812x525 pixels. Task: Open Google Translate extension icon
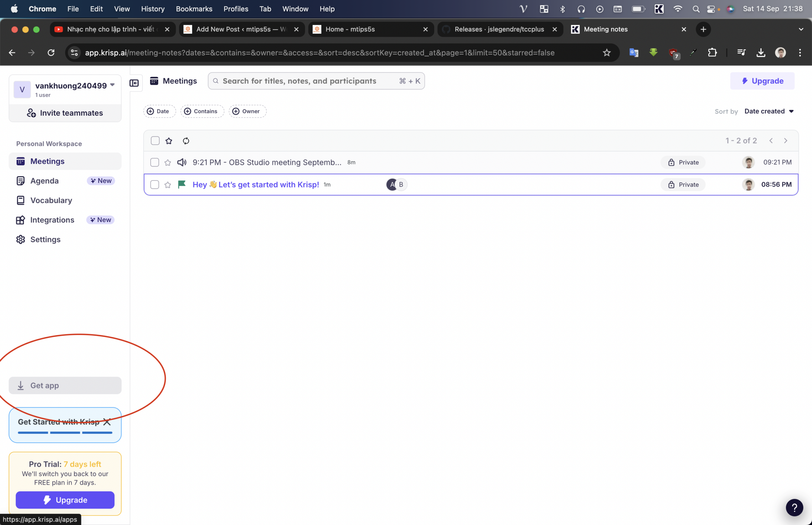(634, 53)
